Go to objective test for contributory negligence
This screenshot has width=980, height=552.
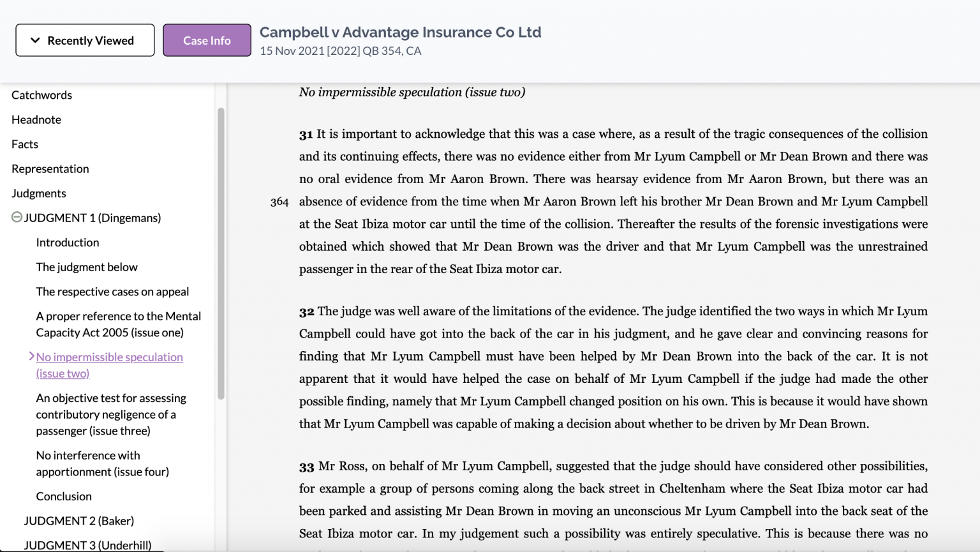click(111, 414)
